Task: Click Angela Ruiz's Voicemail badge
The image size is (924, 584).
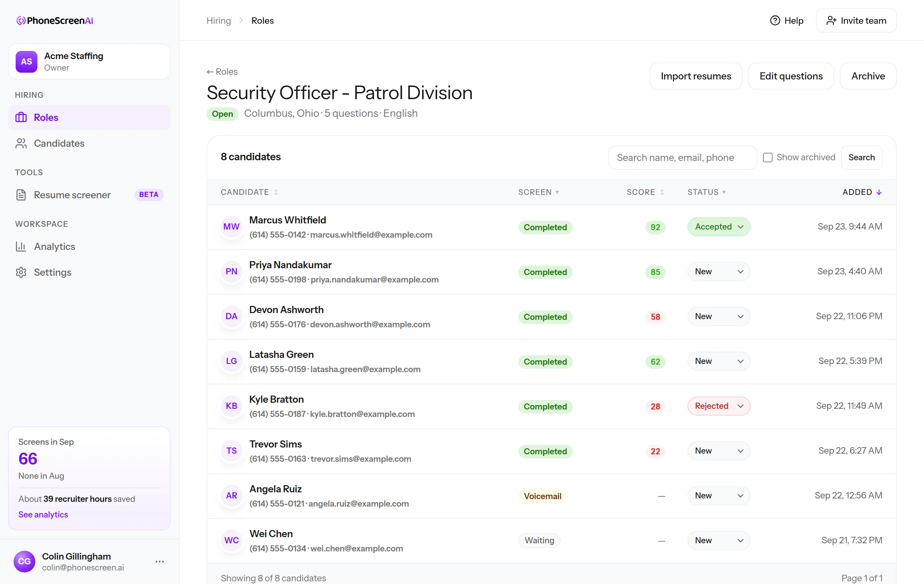Action: click(542, 496)
